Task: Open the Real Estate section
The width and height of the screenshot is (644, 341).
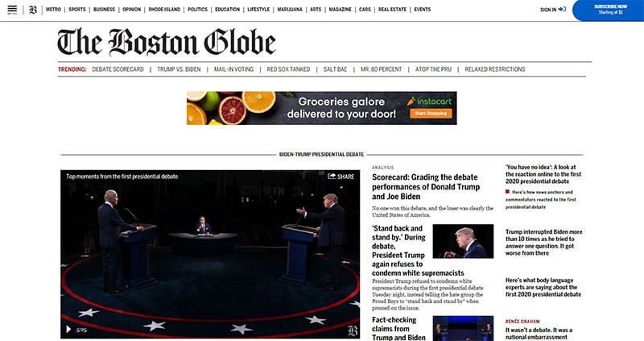Action: tap(392, 10)
